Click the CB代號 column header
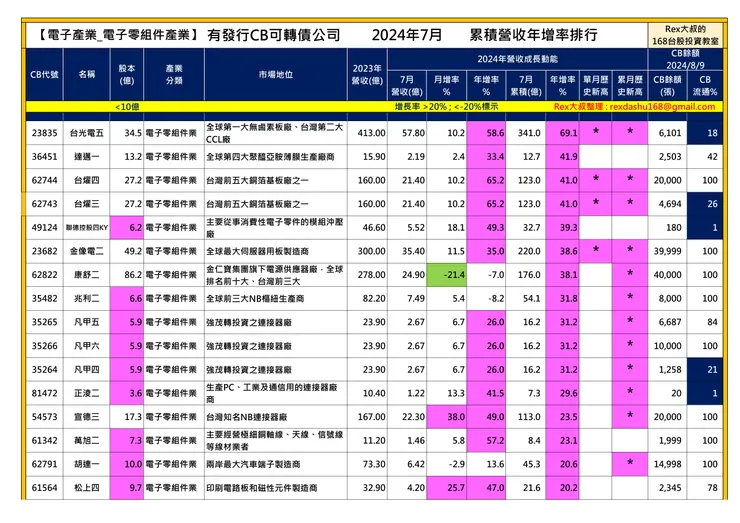The height and width of the screenshot is (523, 740). click(44, 74)
